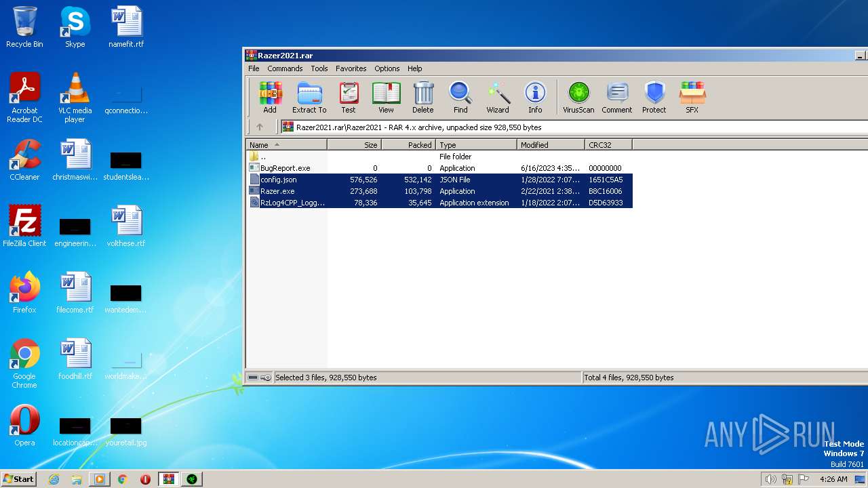The image size is (868, 488).
Task: Open the Comment tool
Action: pos(617,97)
